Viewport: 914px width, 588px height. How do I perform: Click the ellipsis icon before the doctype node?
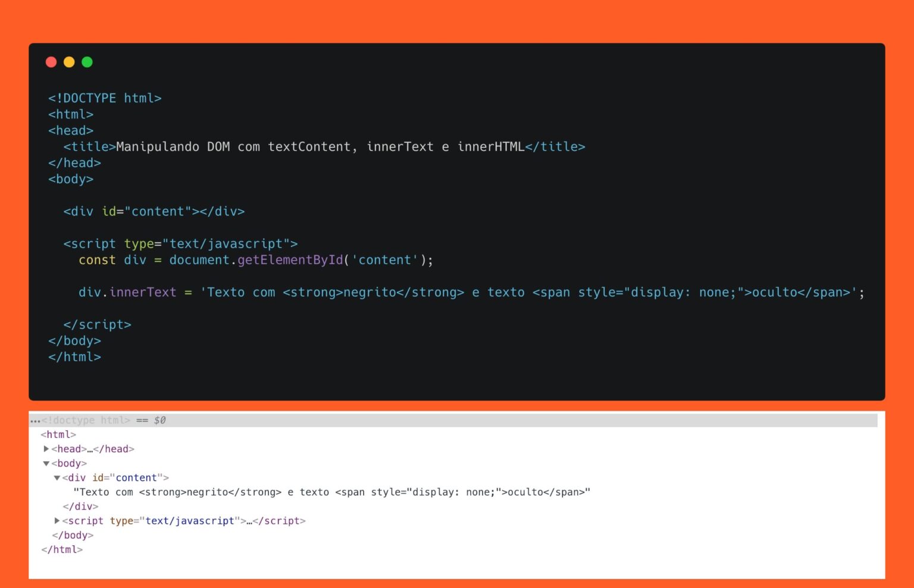(x=36, y=420)
